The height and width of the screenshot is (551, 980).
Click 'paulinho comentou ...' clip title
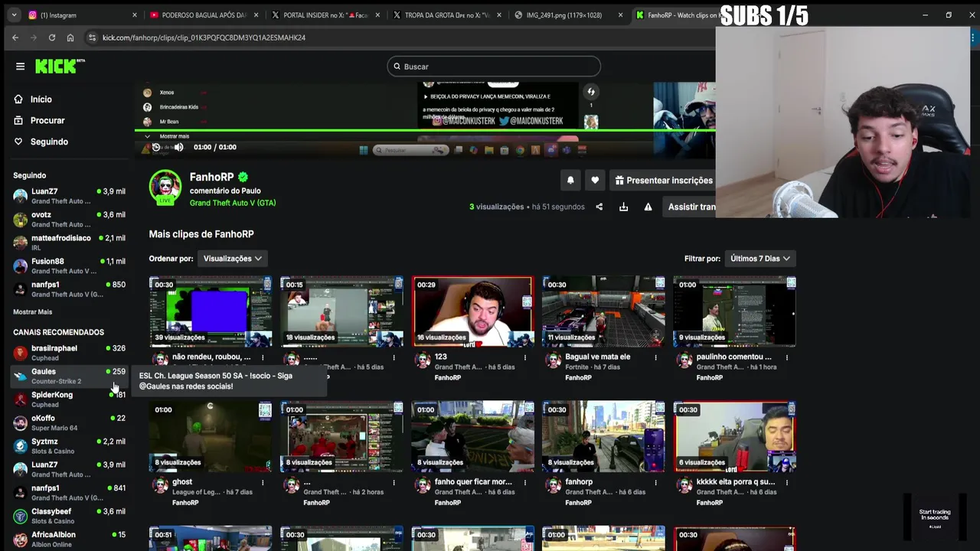733,357
